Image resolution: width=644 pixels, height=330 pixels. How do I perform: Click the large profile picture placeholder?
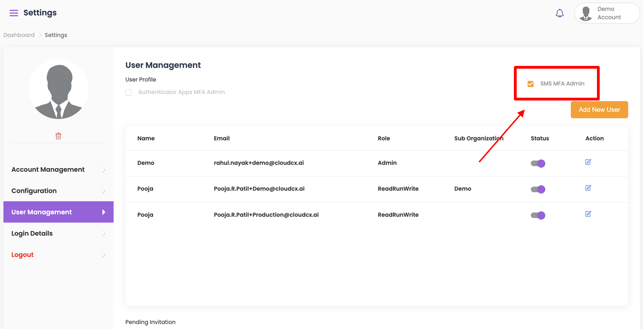point(58,89)
